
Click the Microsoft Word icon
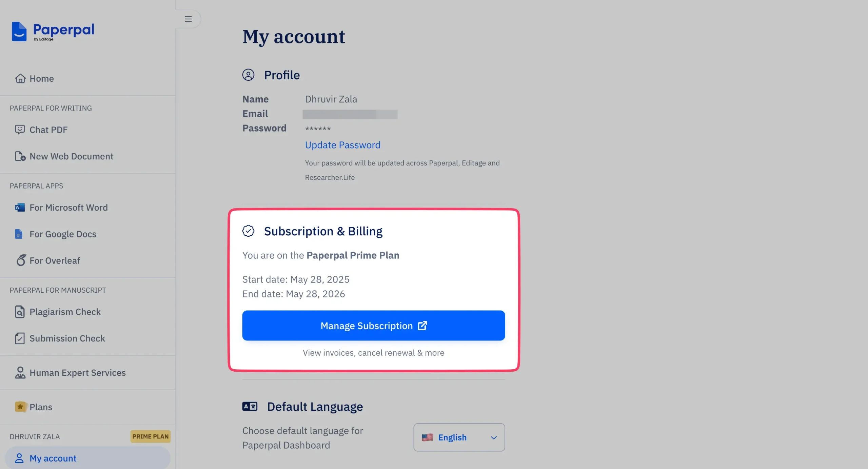coord(20,208)
